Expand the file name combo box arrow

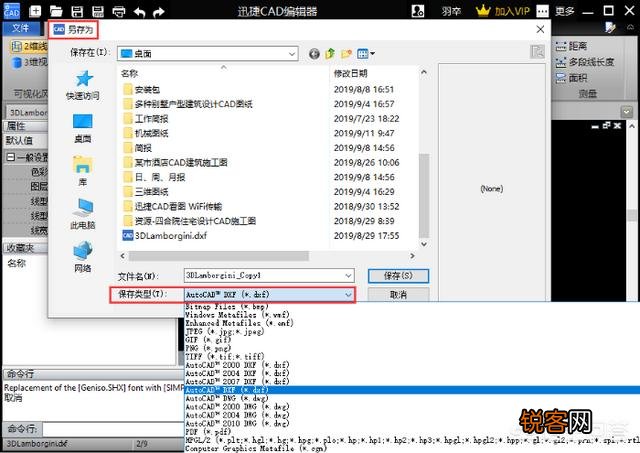pos(348,275)
